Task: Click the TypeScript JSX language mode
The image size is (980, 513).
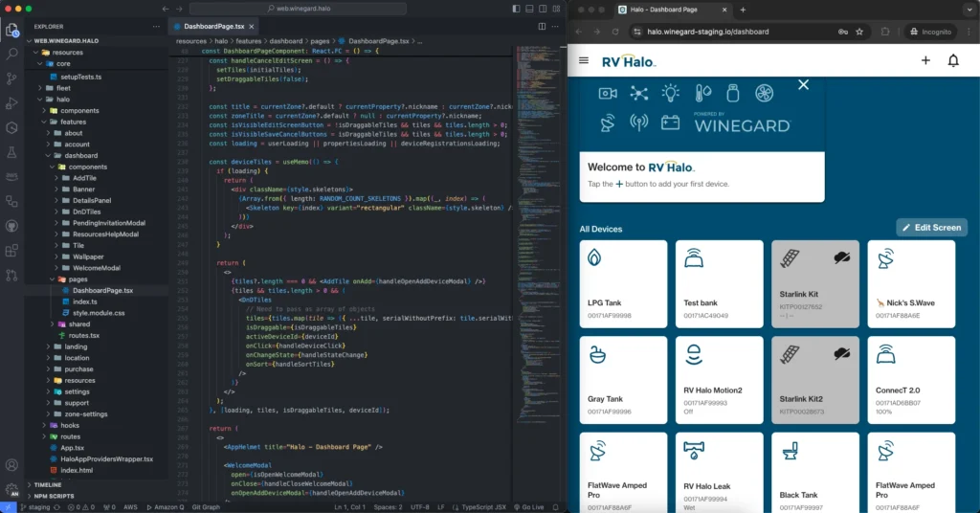Action: [x=479, y=507]
